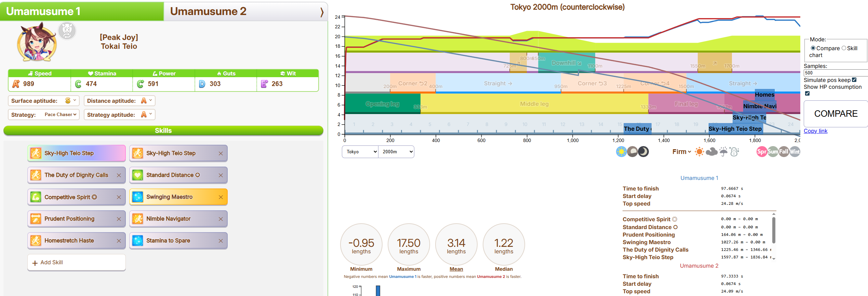Click the Copy link hyperlink

(x=815, y=131)
